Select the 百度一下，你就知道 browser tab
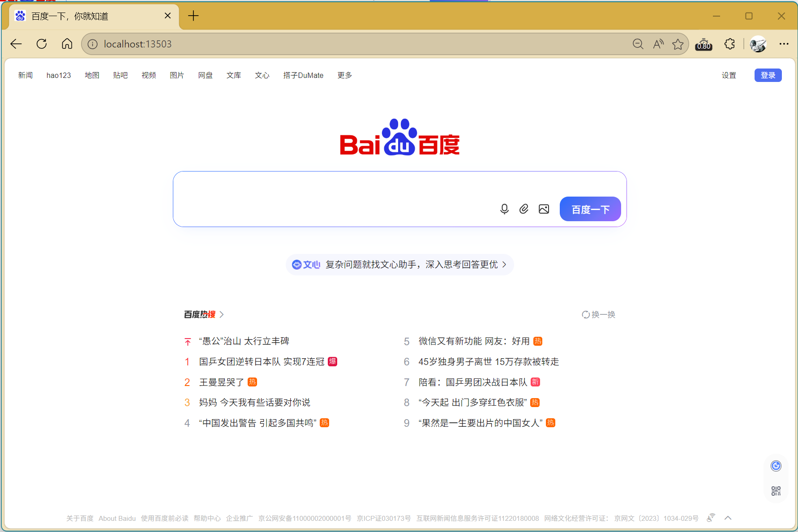 (x=94, y=16)
